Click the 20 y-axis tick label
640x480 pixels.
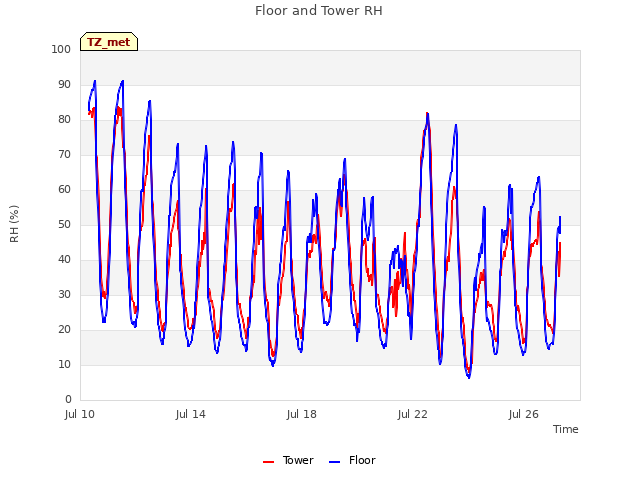(x=64, y=330)
